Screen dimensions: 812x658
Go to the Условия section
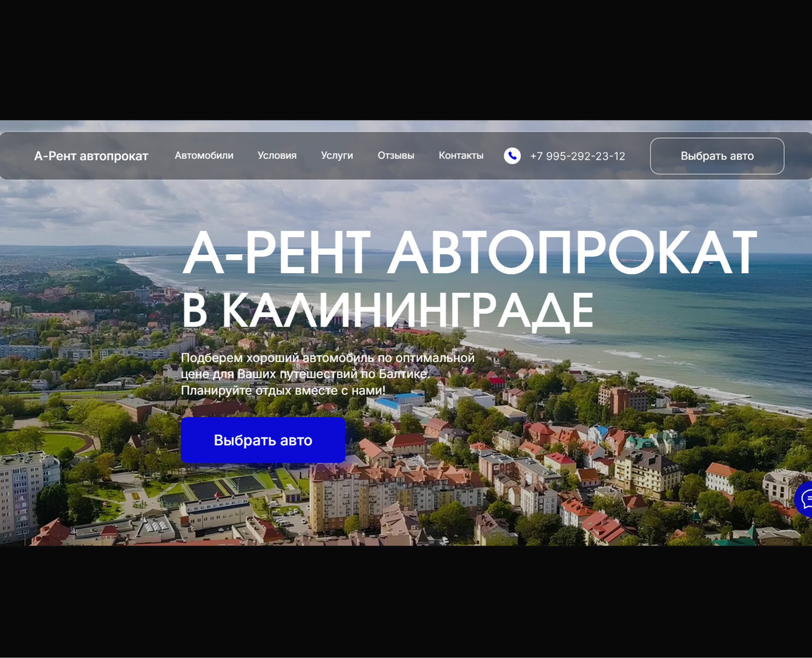pos(277,155)
